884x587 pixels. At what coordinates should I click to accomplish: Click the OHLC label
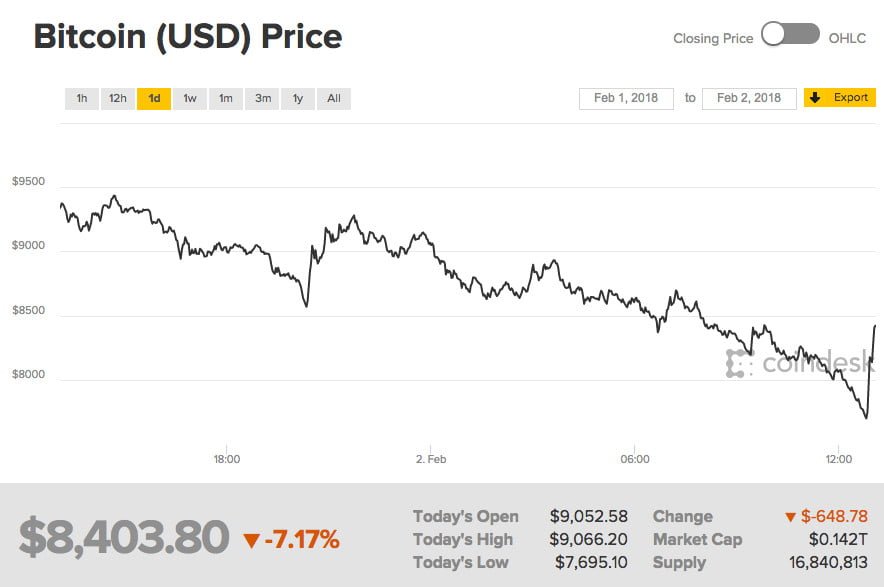click(848, 38)
